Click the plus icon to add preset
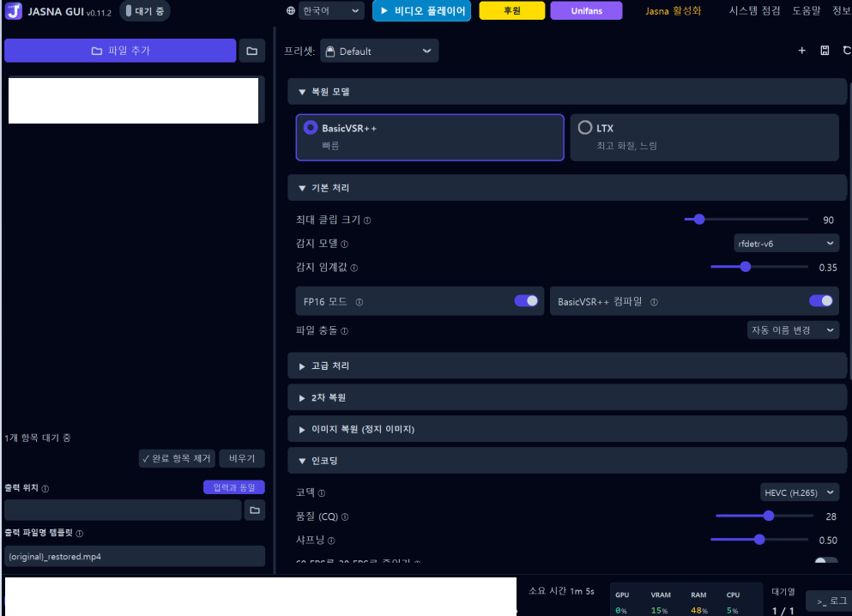852x616 pixels. (801, 51)
